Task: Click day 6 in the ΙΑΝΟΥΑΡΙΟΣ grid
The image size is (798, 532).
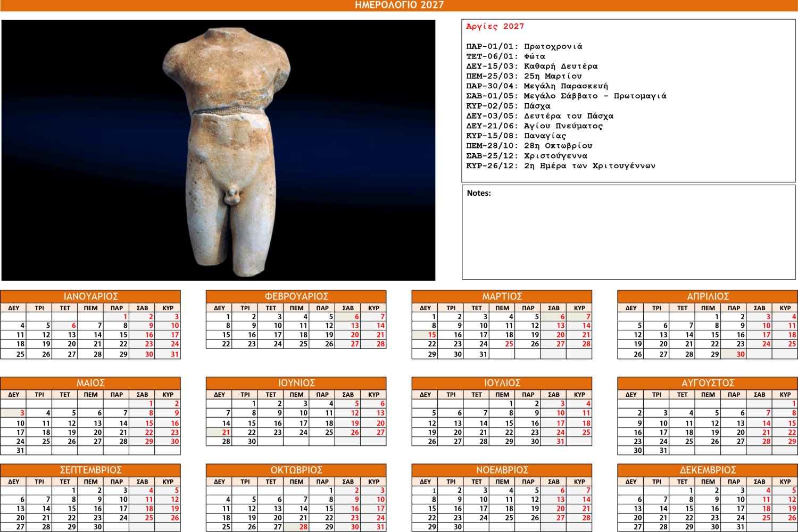Action: click(65, 326)
